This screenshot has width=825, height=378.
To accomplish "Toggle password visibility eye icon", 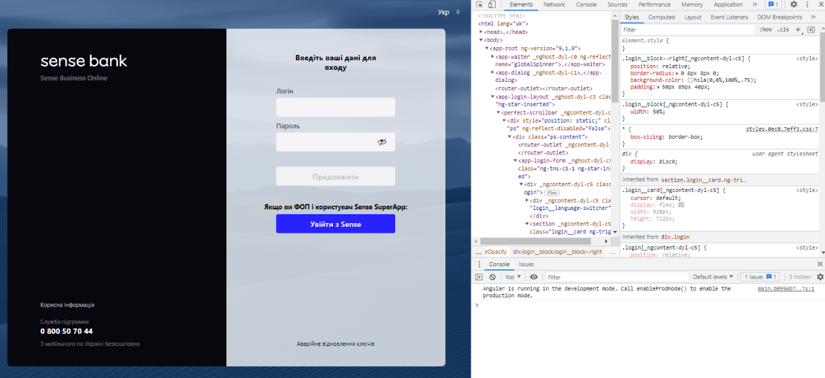I will [382, 142].
